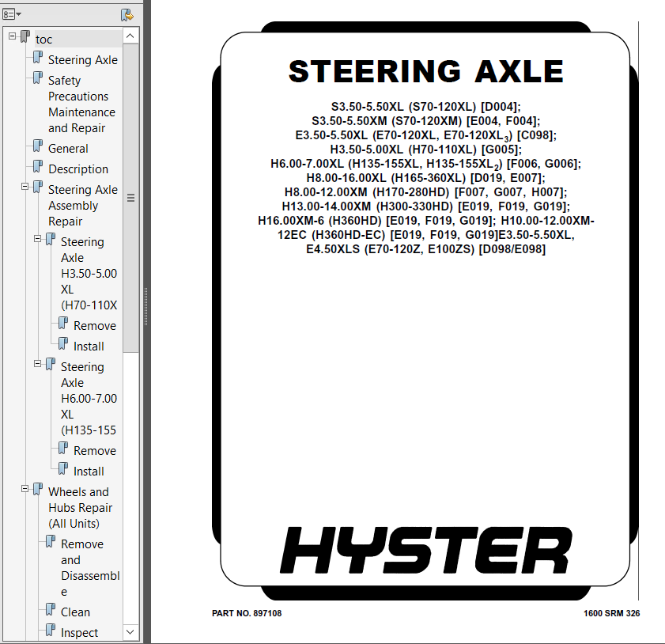665x644 pixels.
Task: Click bookmark icon beside Remove under H3.50-5.00
Action: point(63,323)
